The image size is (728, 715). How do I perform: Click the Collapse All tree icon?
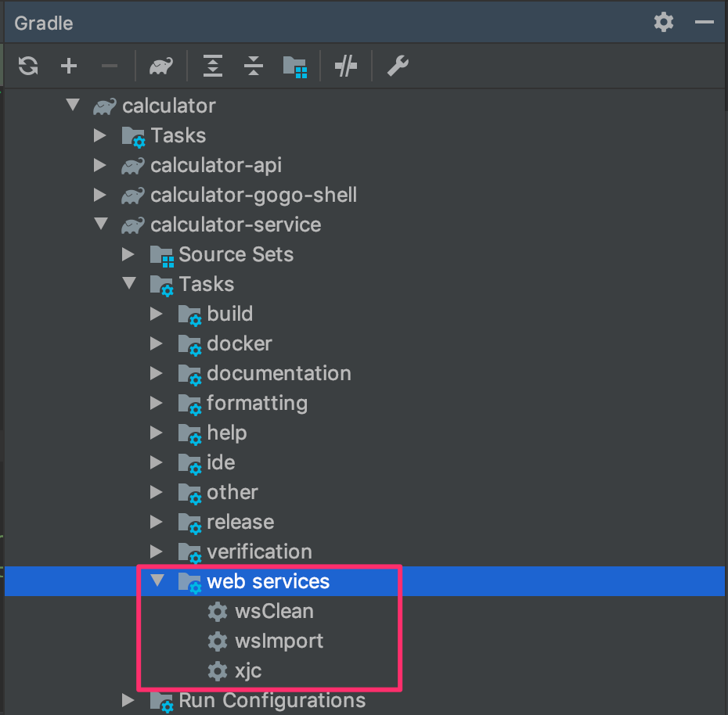pos(254,66)
